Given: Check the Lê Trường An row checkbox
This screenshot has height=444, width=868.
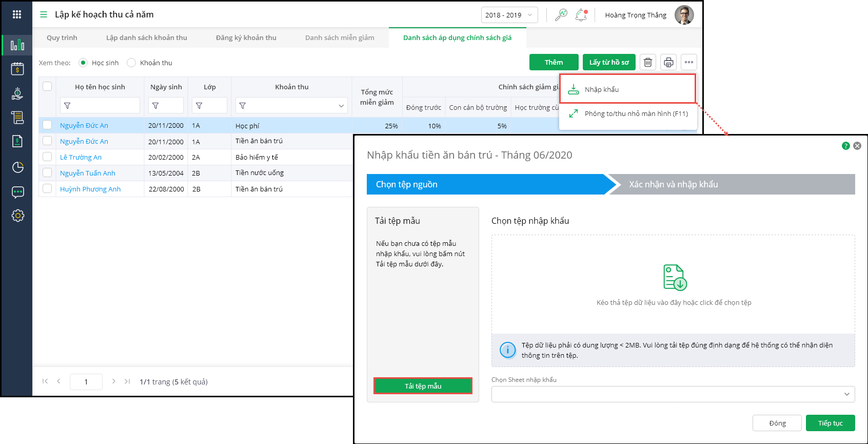Looking at the screenshot, I should click(x=47, y=157).
